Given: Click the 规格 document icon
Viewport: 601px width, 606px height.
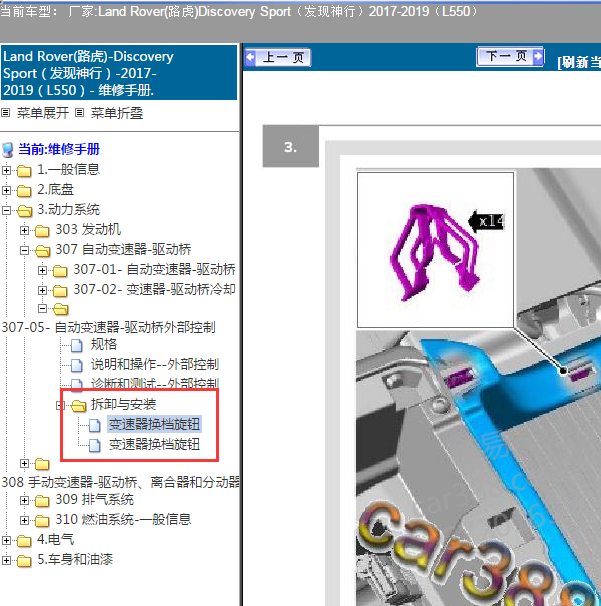Looking at the screenshot, I should [77, 345].
